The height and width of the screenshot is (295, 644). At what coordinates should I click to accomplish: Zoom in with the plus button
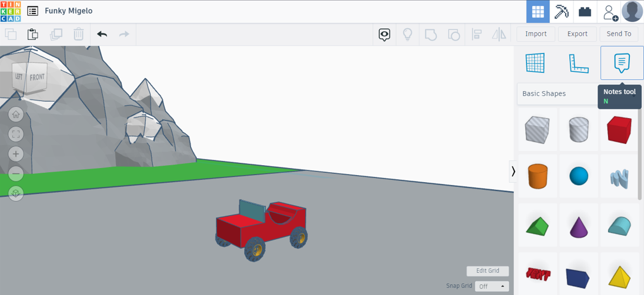tap(16, 154)
